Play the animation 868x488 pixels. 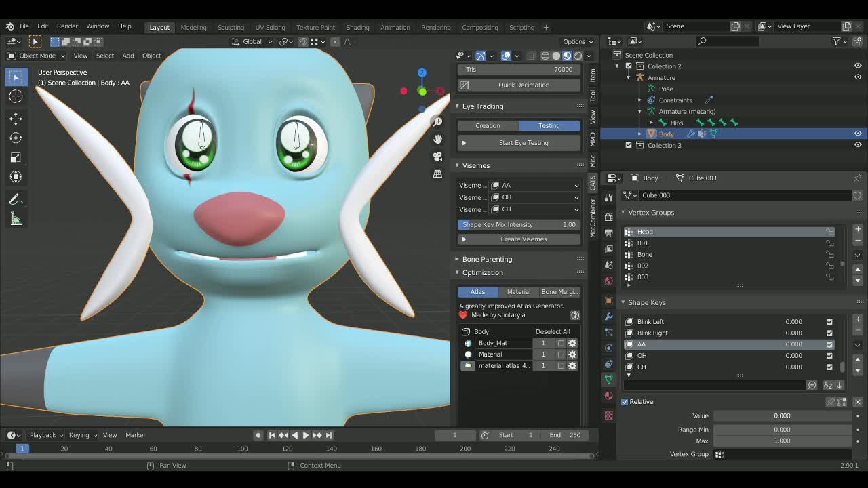[x=305, y=435]
